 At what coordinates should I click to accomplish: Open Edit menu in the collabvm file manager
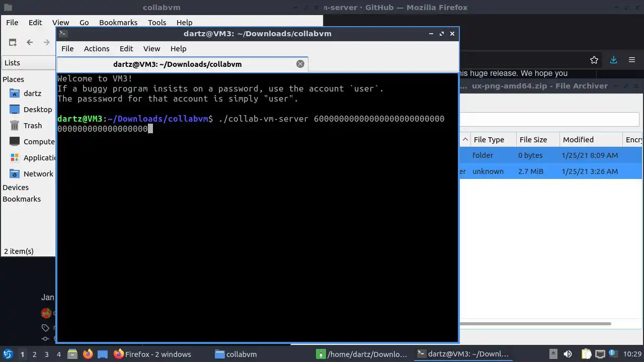[35, 23]
